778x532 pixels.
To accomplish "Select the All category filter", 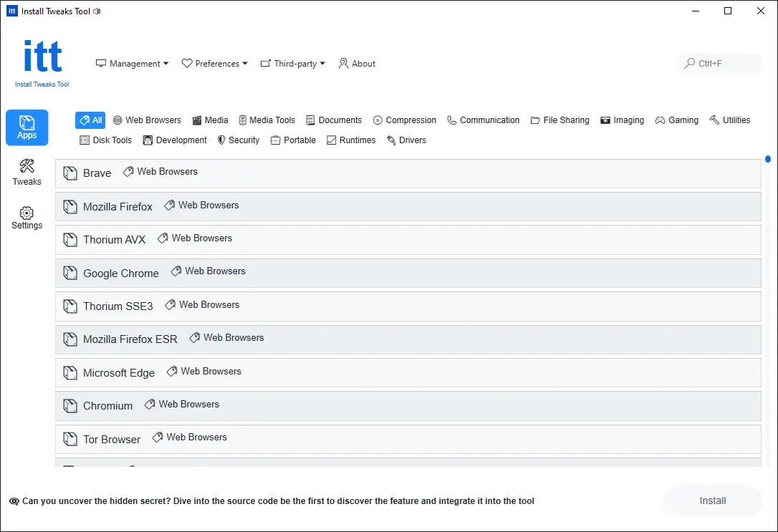I will tap(90, 120).
